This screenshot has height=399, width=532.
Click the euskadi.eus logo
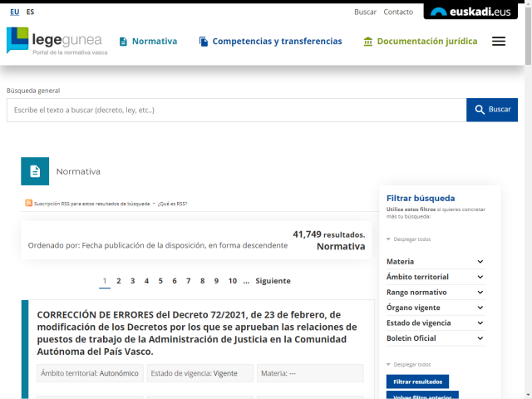pos(470,12)
